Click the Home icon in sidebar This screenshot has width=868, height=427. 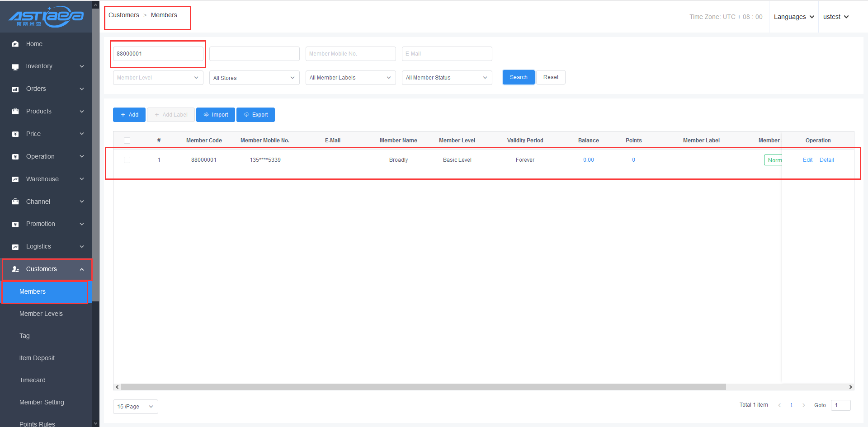[x=15, y=44]
